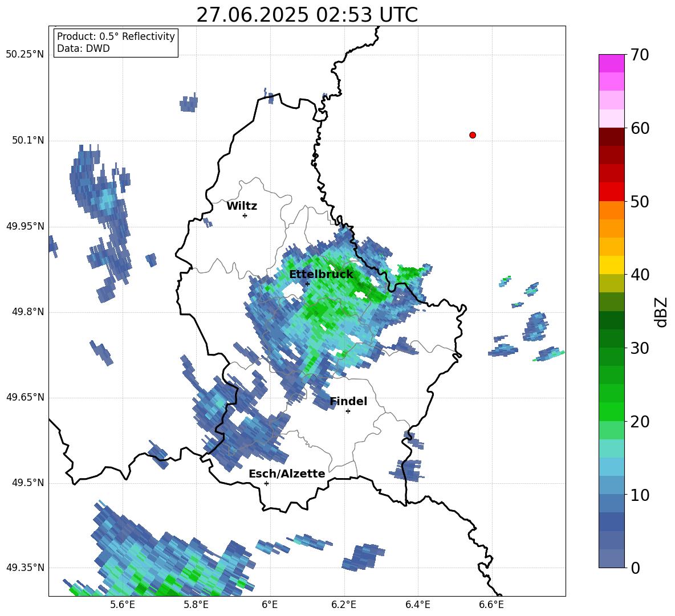The height and width of the screenshot is (616, 675).
Task: Click the 10 colorbar tick label
Action: [x=640, y=495]
